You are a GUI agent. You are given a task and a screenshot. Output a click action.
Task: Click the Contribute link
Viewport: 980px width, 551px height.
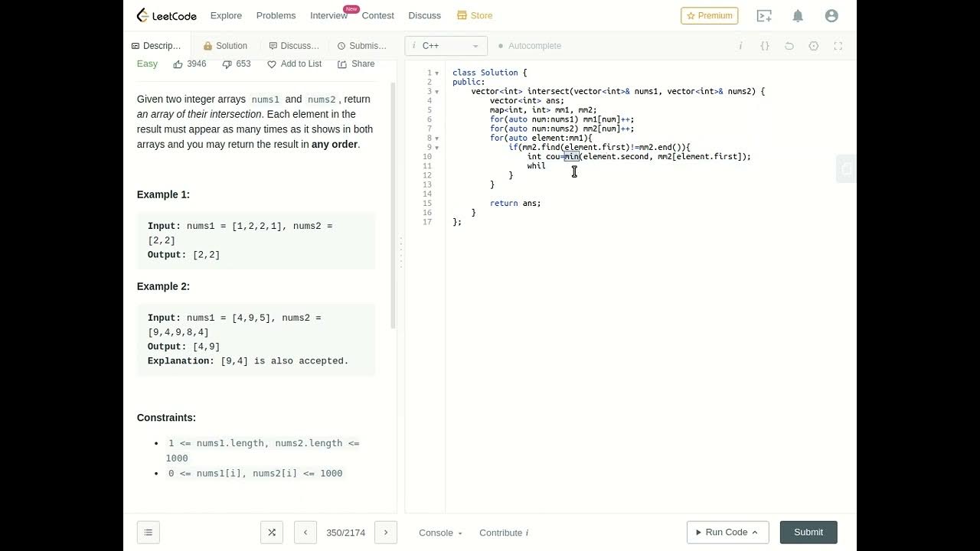point(501,533)
